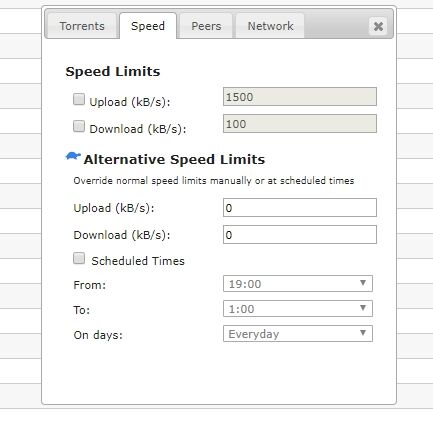The width and height of the screenshot is (433, 432).
Task: Click the Download (kB/s) label under Speed Limits
Action: pos(138,129)
